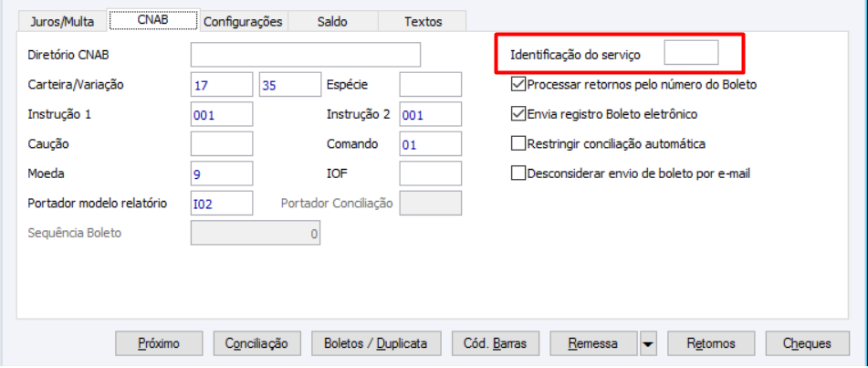Open the Configurações tab

pyautogui.click(x=243, y=21)
